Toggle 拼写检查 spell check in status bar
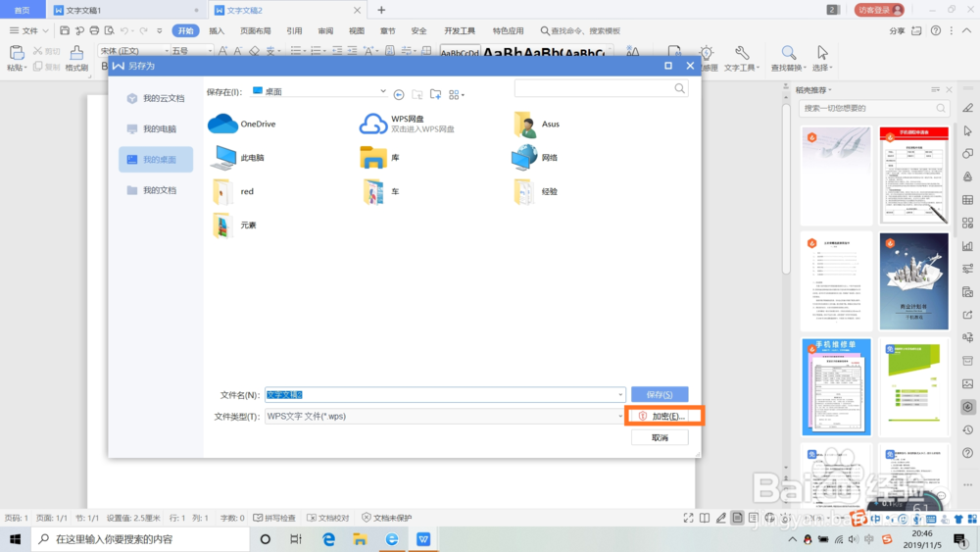980x552 pixels. (274, 518)
